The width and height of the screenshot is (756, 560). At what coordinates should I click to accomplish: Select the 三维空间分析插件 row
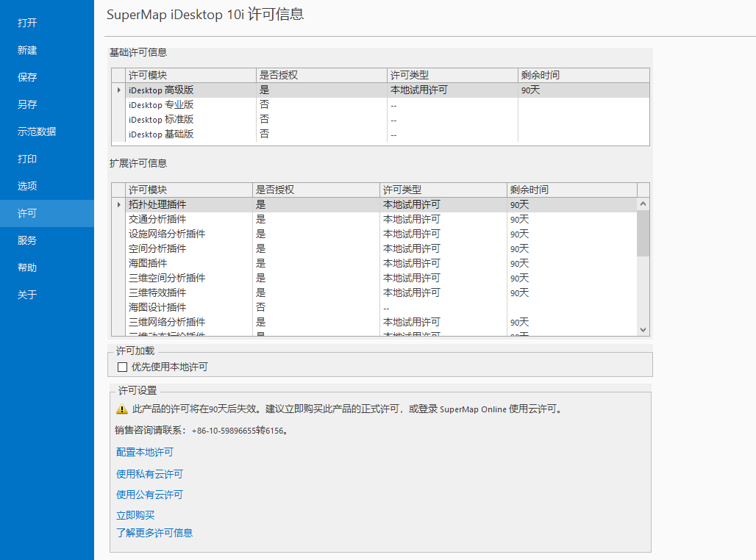[x=374, y=278]
